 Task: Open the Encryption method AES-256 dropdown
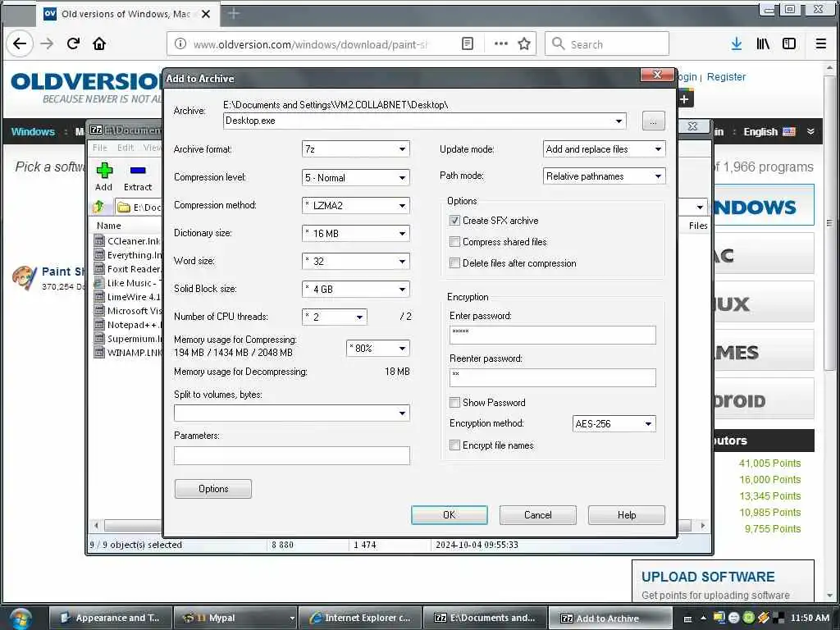click(x=614, y=424)
